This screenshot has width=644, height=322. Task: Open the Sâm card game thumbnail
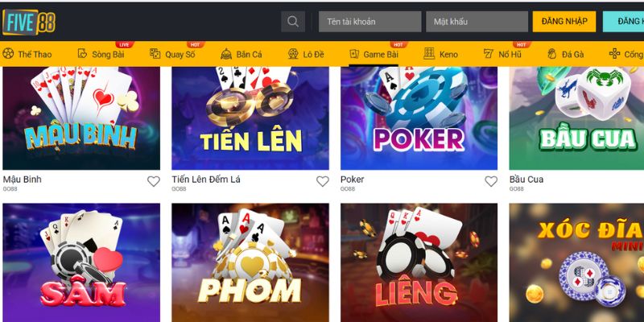81,262
